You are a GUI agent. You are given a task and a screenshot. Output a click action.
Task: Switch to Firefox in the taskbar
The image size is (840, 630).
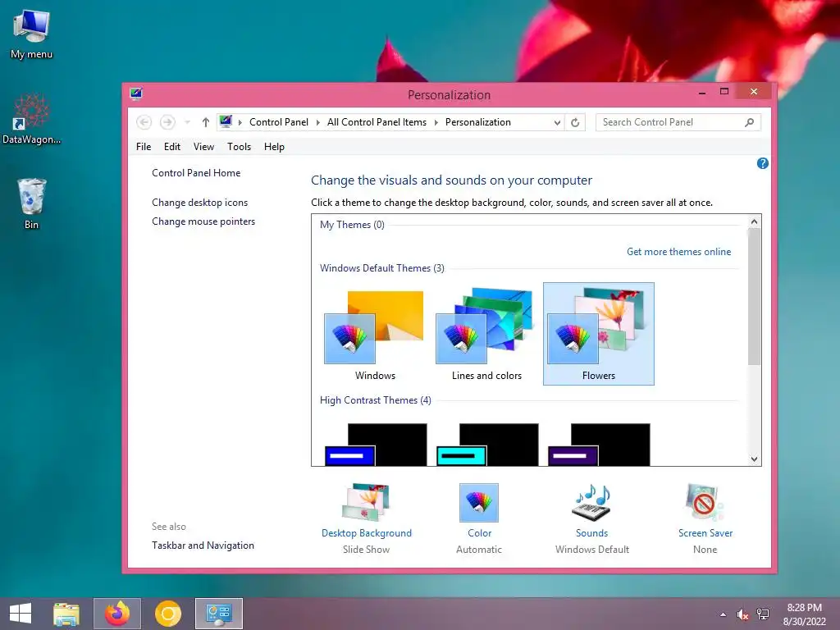pos(117,614)
